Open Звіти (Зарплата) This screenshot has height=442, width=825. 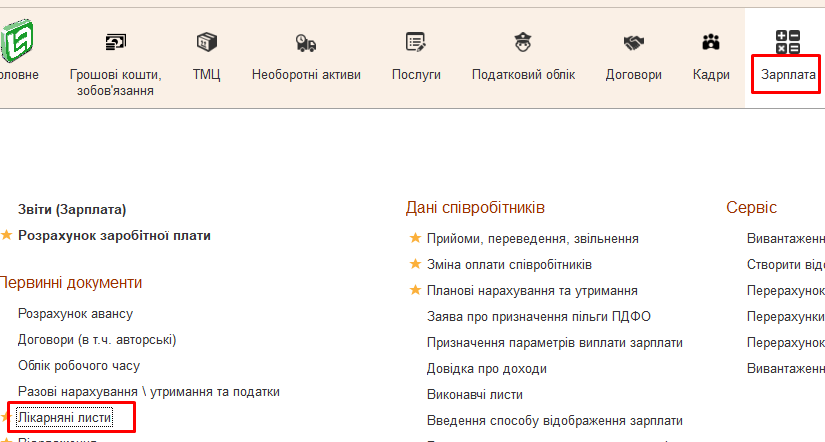(x=72, y=209)
